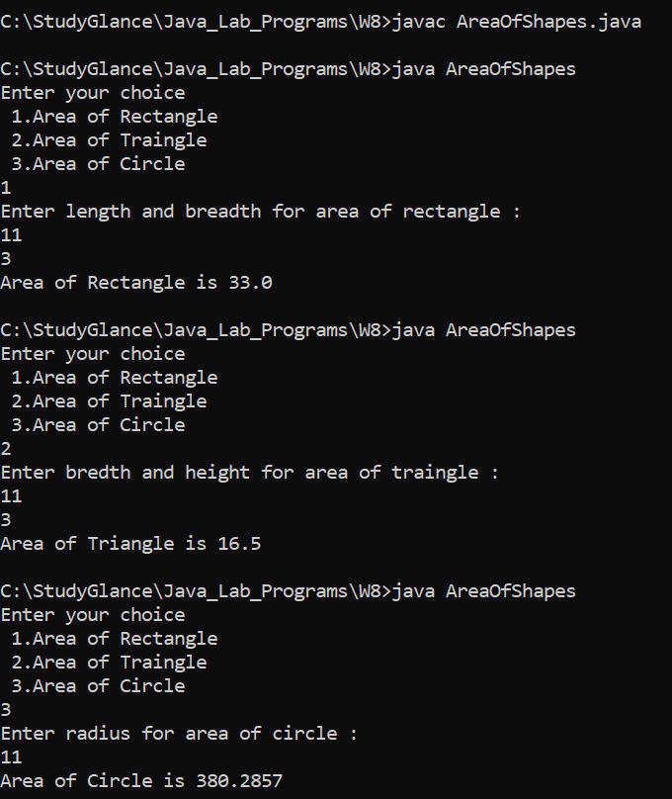This screenshot has height=799, width=672.
Task: Click the last '1.Area of Rectangle' line
Action: click(114, 639)
